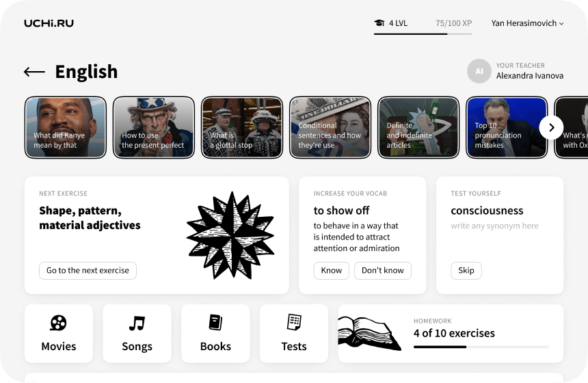Image resolution: width=588 pixels, height=383 pixels.
Task: Click the AI teacher avatar
Action: (x=479, y=71)
